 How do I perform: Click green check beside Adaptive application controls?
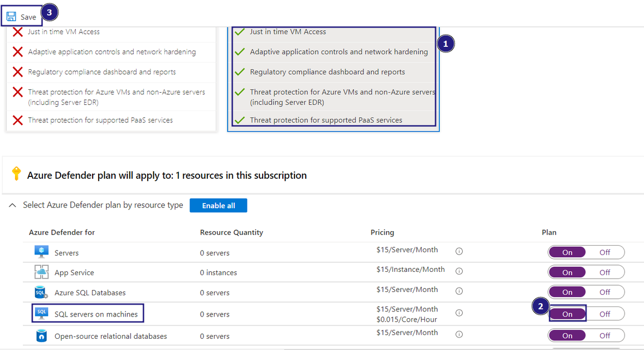[x=240, y=52]
